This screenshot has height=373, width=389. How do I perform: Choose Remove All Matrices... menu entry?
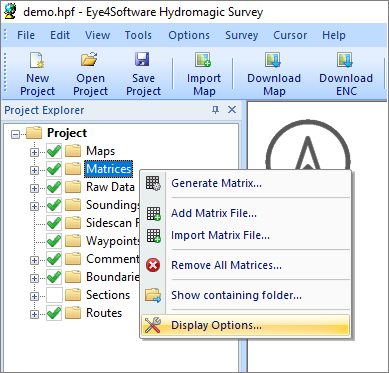click(x=245, y=265)
